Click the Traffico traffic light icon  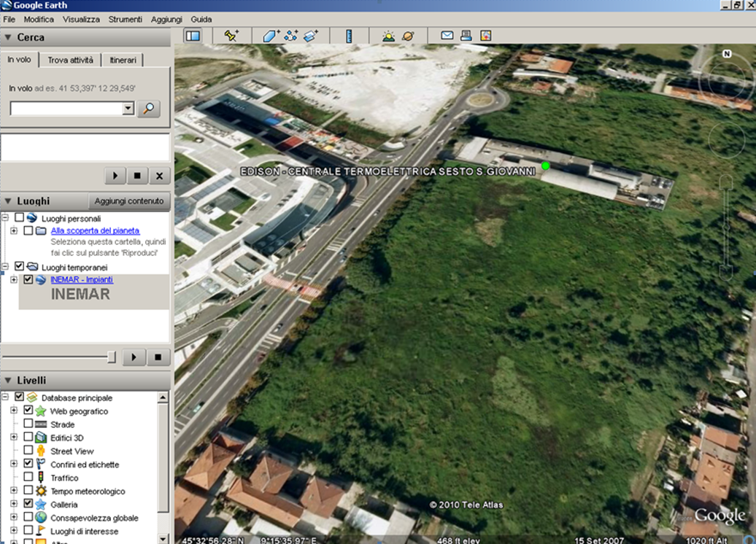coord(41,478)
